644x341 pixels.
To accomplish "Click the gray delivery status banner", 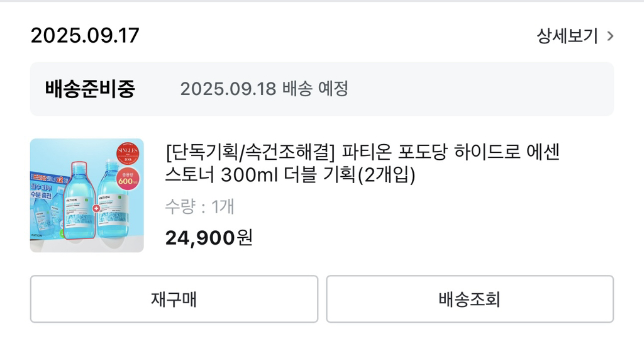I will 322,89.
